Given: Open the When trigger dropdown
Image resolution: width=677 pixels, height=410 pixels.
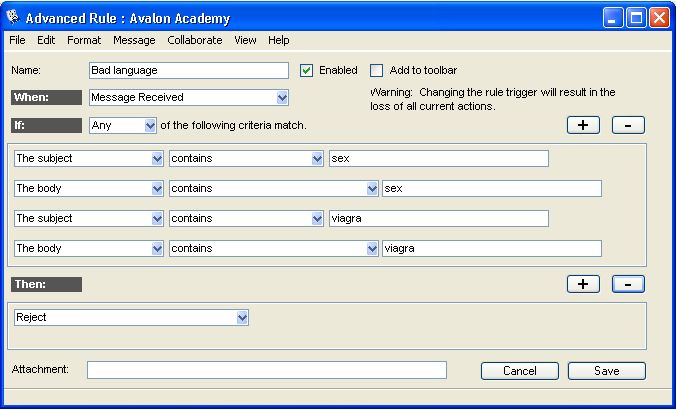Looking at the screenshot, I should coord(282,98).
